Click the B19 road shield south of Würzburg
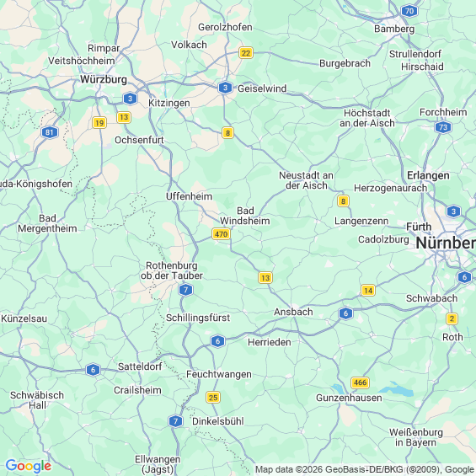Viewport: 476px width, 476px height. pos(99,123)
